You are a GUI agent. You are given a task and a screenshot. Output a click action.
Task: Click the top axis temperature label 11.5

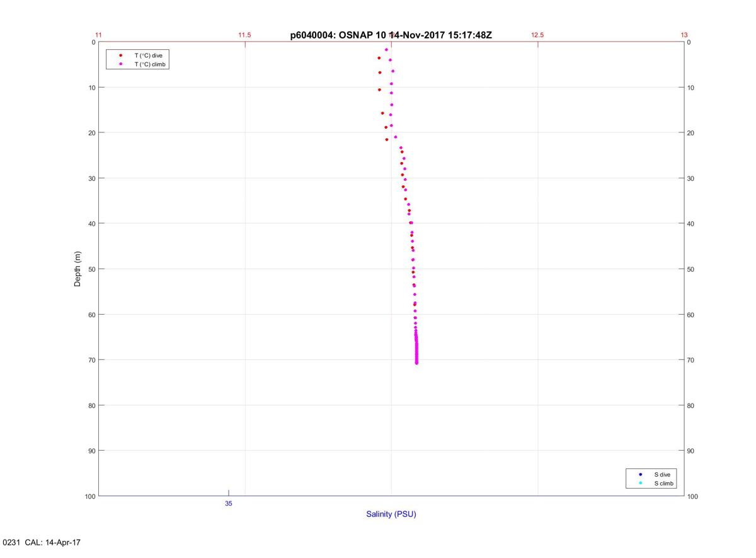pyautogui.click(x=244, y=35)
